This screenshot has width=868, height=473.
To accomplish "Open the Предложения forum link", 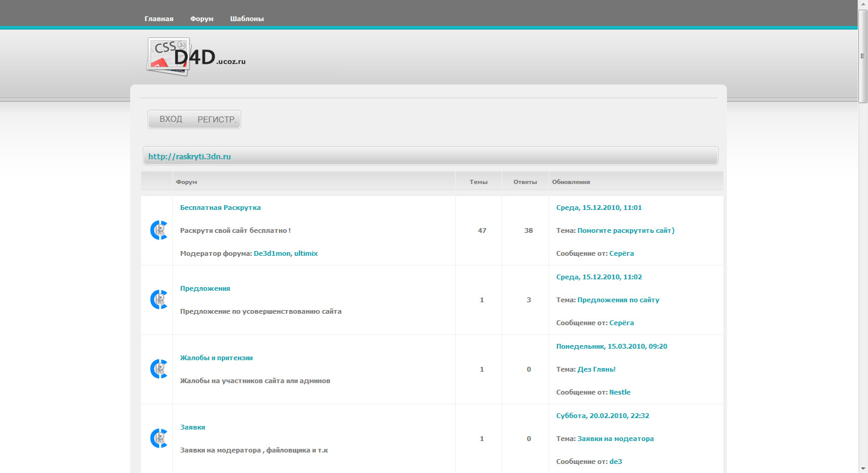I will (205, 288).
